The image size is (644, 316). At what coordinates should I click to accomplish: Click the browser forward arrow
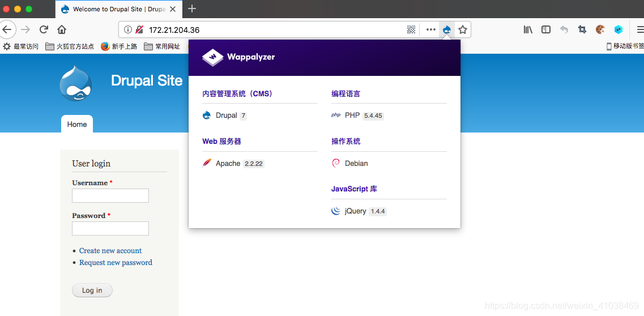click(x=25, y=29)
